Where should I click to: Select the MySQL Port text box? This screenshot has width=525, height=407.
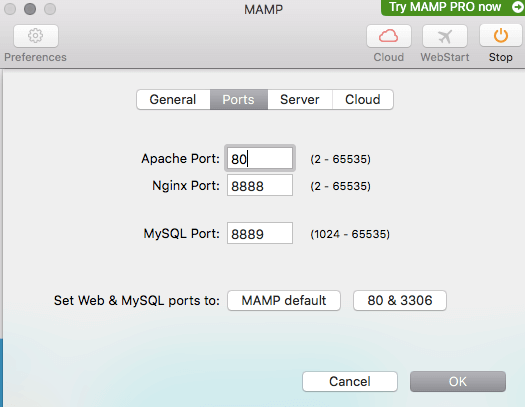tap(260, 233)
